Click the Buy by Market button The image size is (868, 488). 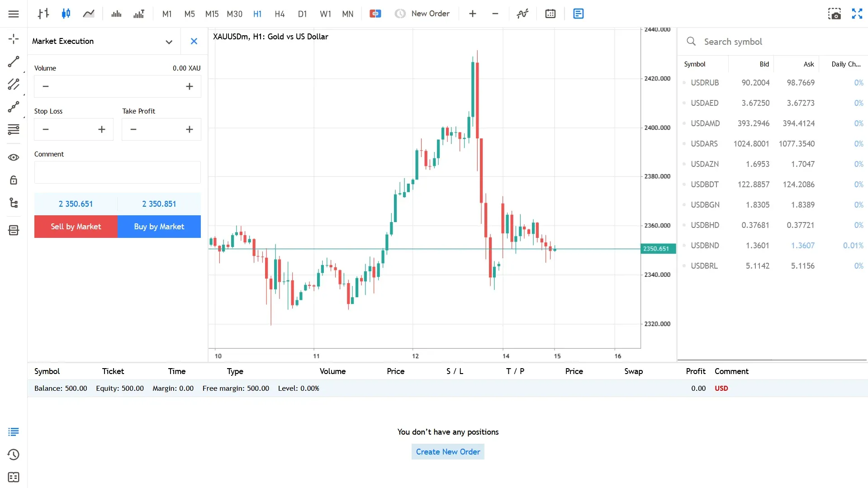(159, 227)
